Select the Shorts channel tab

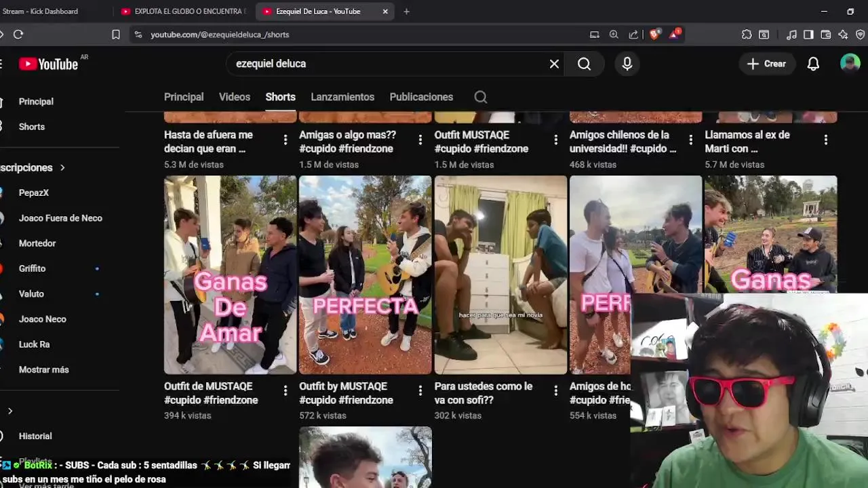click(x=280, y=97)
